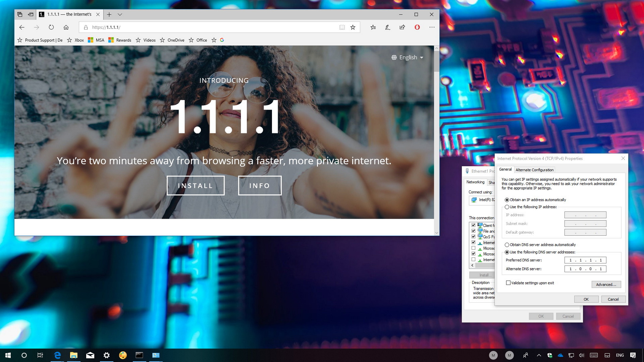Confirm IPv4 Properties with OK

[x=586, y=299]
